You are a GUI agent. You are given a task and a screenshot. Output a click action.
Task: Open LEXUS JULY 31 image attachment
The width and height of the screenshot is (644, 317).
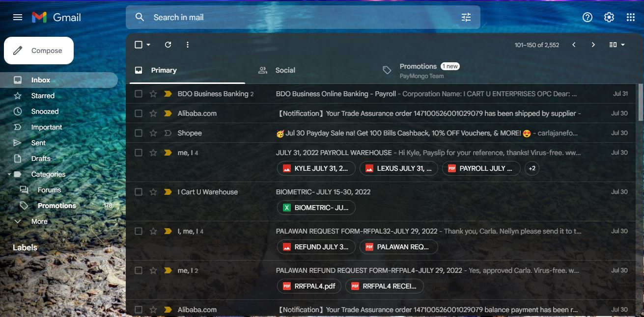click(398, 168)
